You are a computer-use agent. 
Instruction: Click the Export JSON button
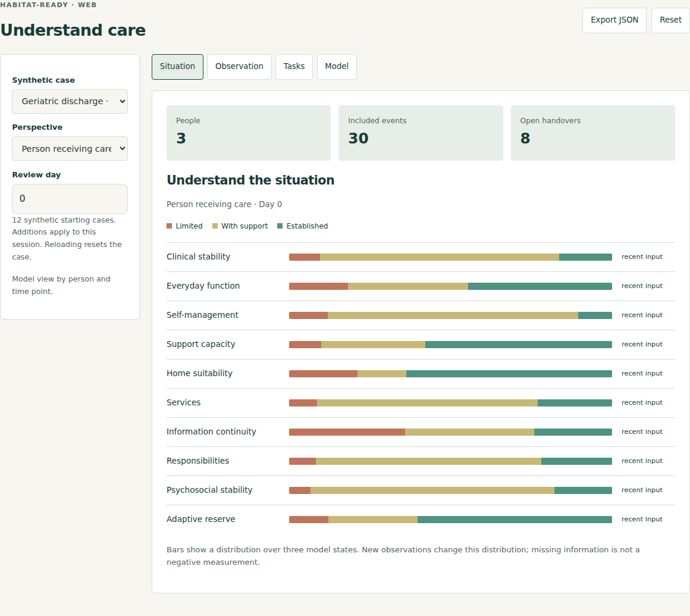[x=614, y=20]
